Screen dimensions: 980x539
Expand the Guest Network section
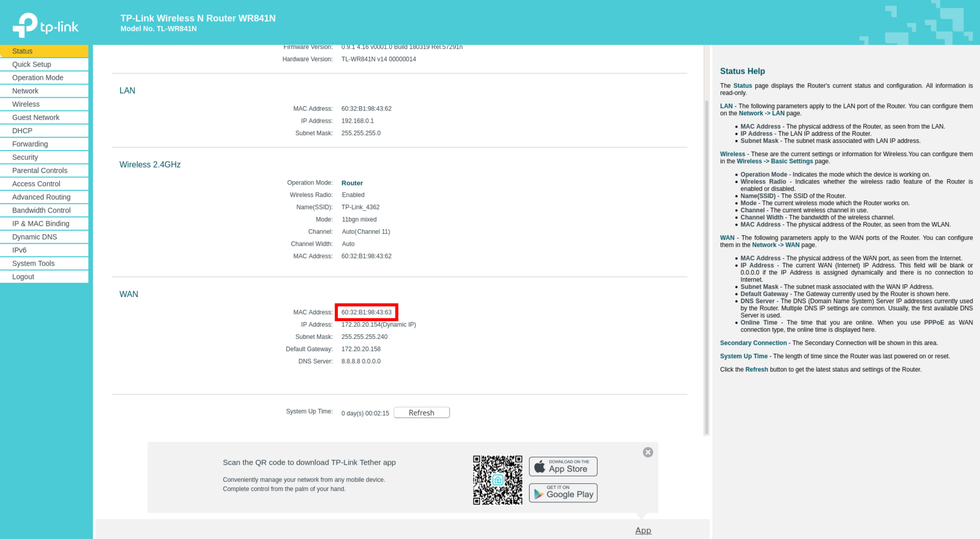(x=36, y=118)
